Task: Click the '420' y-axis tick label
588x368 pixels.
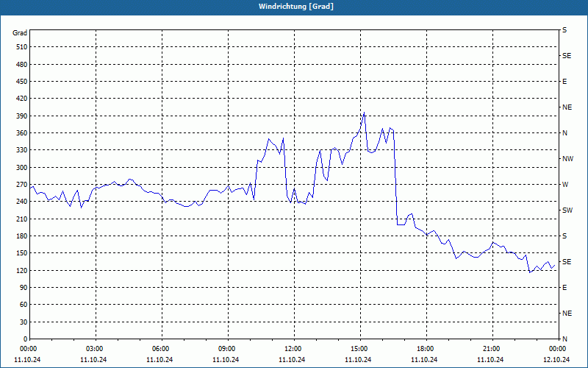Action: click(x=22, y=99)
